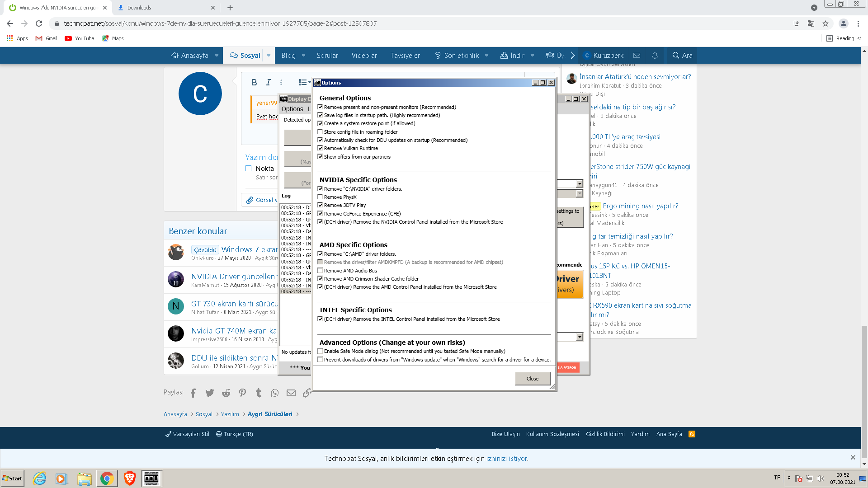Expand the Blog menu dropdown arrow

(303, 55)
